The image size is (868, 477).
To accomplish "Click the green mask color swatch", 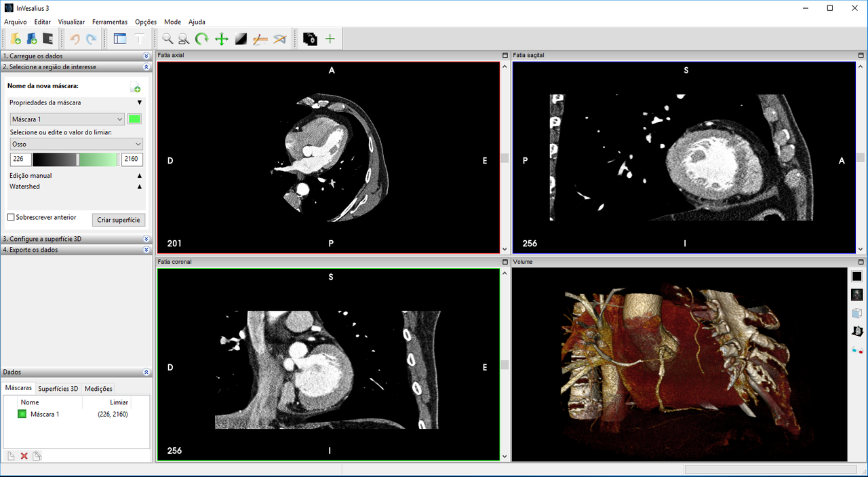I will click(x=135, y=119).
